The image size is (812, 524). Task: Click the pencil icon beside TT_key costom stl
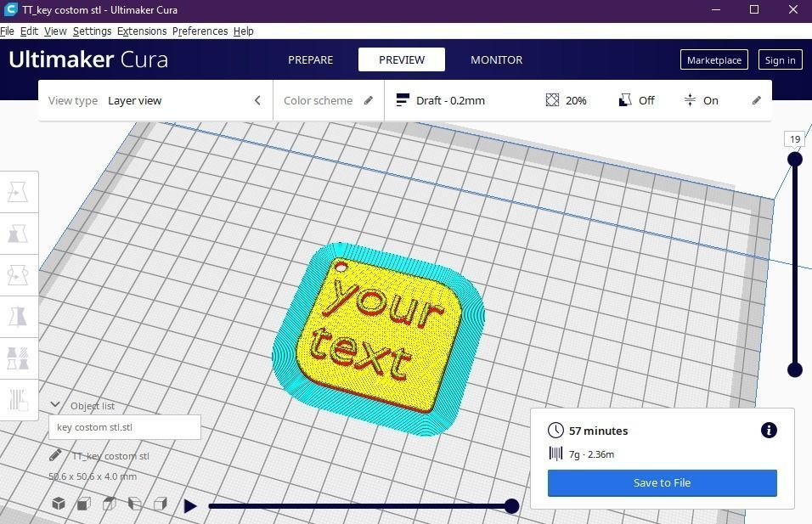(55, 455)
